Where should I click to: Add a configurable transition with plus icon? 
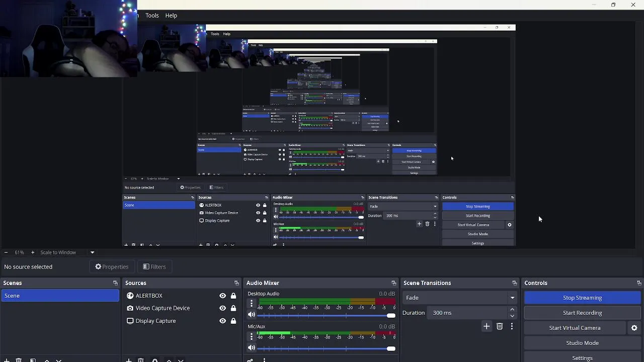click(x=487, y=326)
